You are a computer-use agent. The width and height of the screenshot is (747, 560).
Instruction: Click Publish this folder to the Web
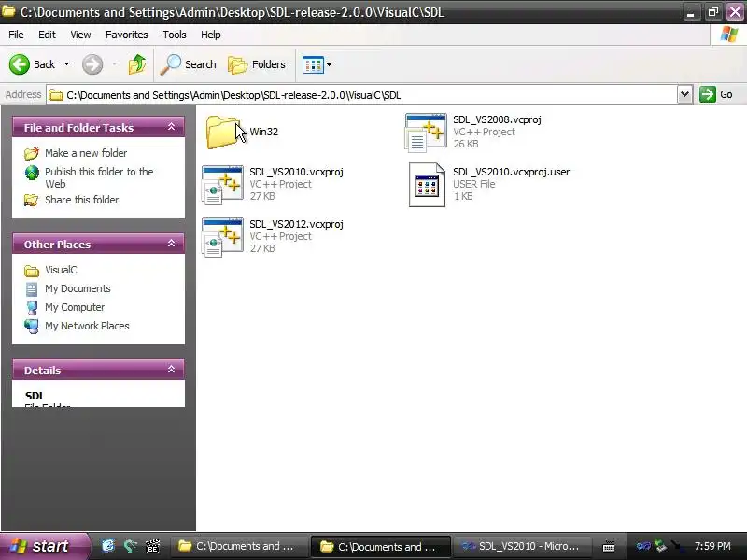click(99, 177)
